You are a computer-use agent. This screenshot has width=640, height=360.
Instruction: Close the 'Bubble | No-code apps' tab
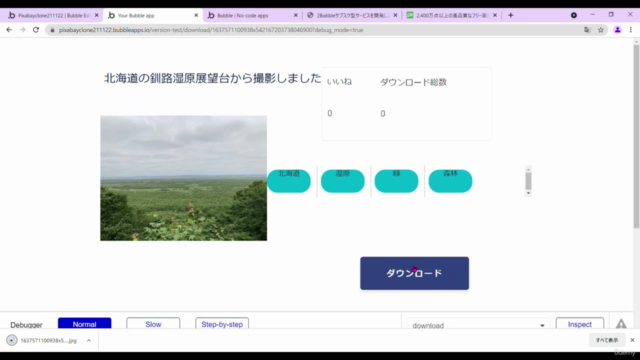[x=296, y=15]
